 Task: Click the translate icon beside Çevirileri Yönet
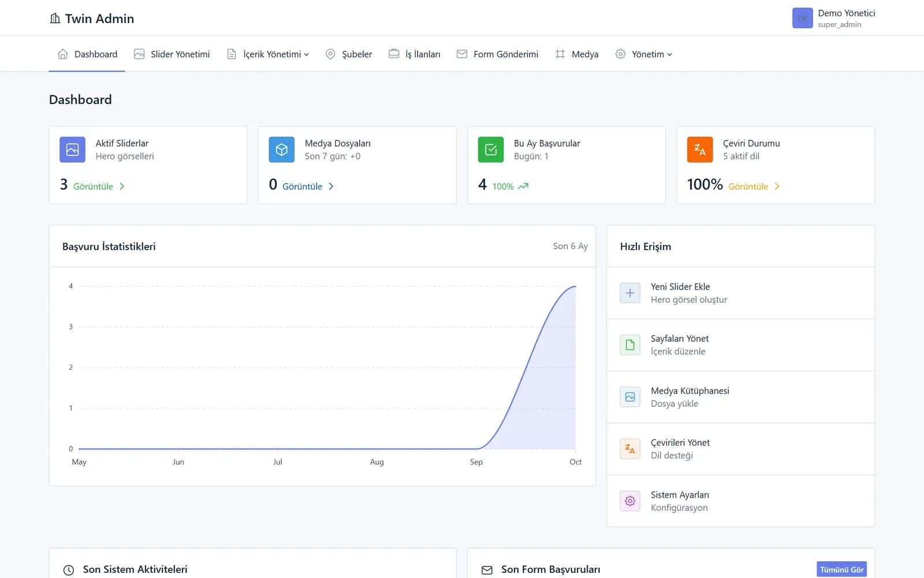630,449
